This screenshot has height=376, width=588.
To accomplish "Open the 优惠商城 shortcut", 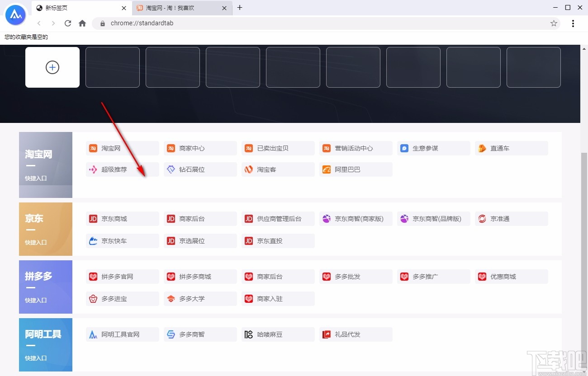I will click(512, 277).
